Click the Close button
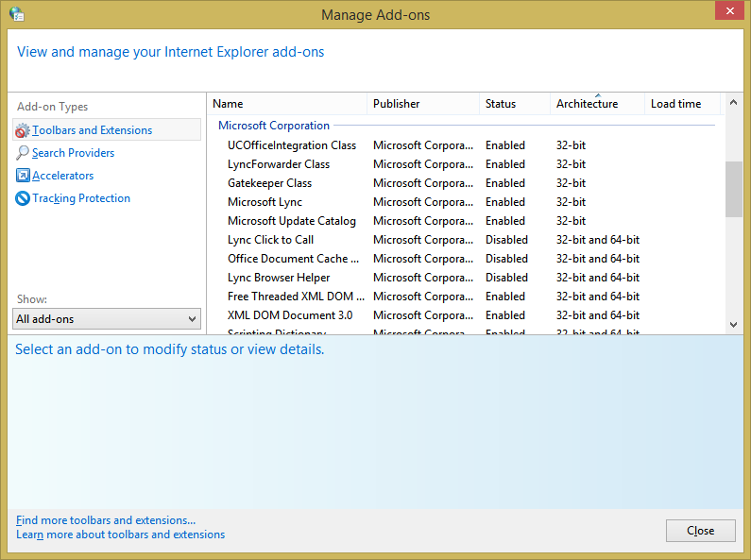 coord(700,531)
